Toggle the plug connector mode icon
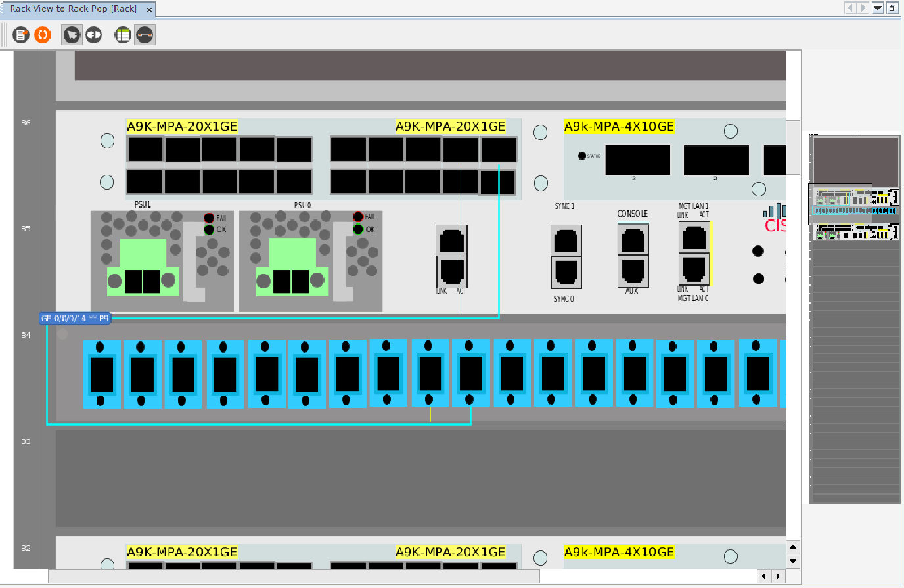 pyautogui.click(x=94, y=35)
